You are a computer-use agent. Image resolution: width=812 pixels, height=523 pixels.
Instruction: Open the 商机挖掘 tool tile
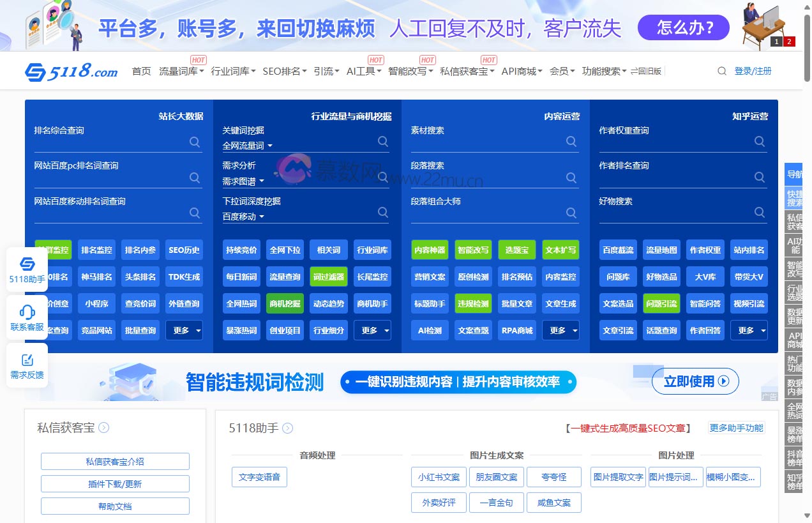tap(285, 303)
